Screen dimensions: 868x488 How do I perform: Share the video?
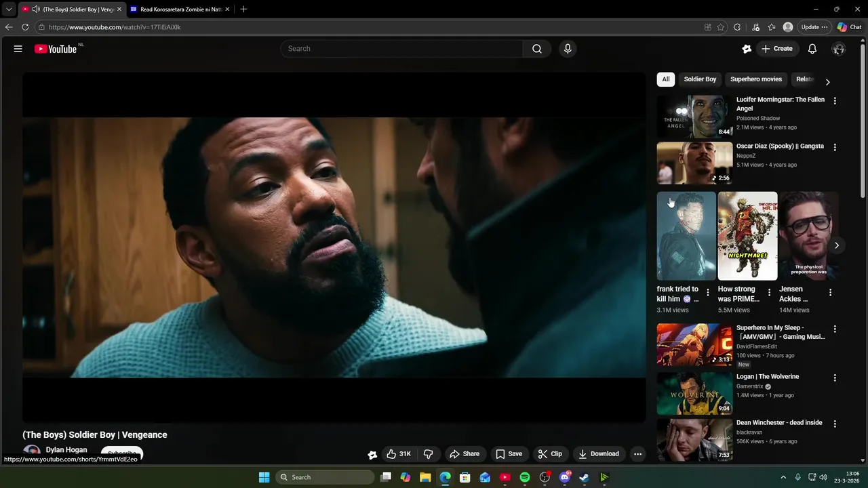pos(465,454)
